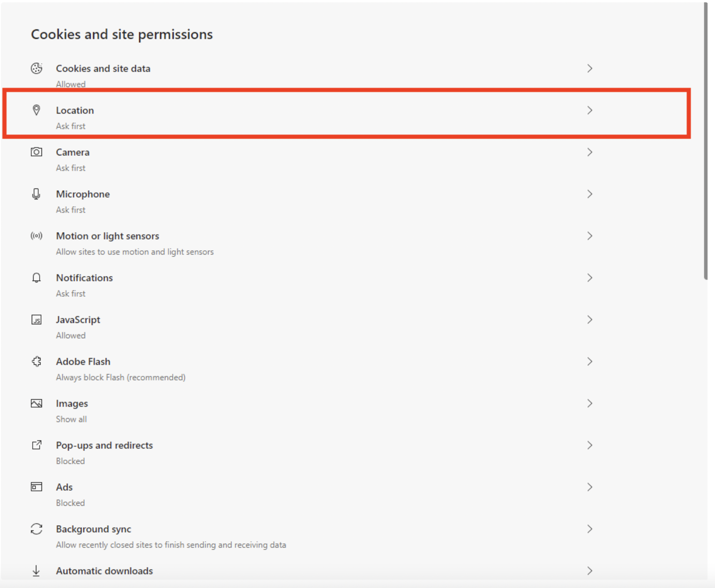Open Notifications permission settings
The height and width of the screenshot is (588, 715).
point(589,278)
